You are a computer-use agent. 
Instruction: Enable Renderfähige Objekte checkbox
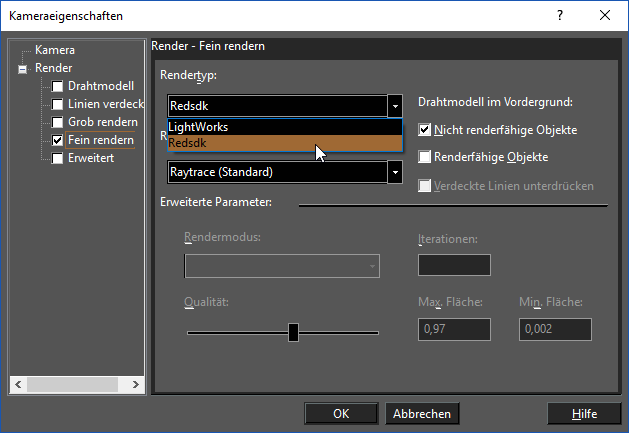click(x=424, y=157)
